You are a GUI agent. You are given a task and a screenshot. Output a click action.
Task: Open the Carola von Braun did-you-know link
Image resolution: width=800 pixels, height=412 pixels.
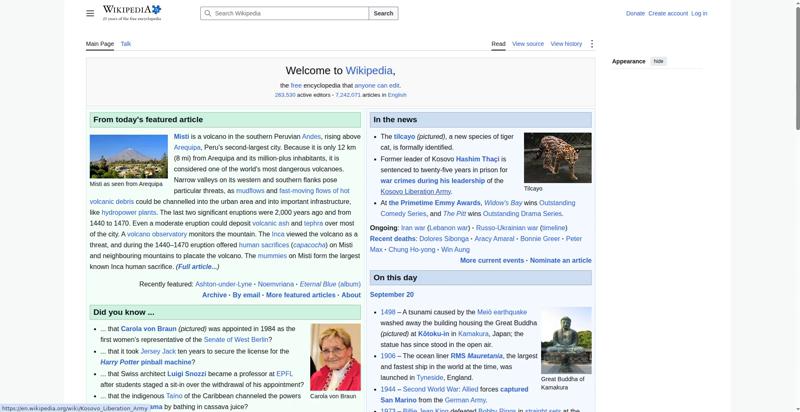[x=148, y=329]
